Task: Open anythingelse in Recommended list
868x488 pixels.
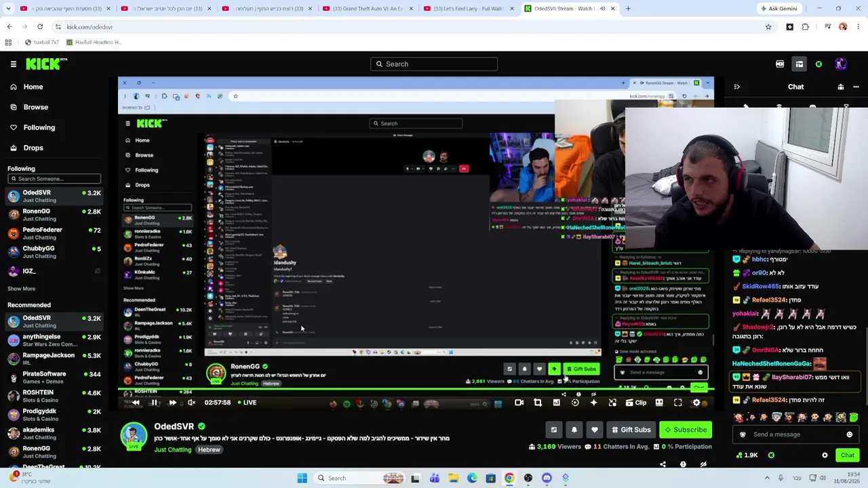Action: click(54, 340)
